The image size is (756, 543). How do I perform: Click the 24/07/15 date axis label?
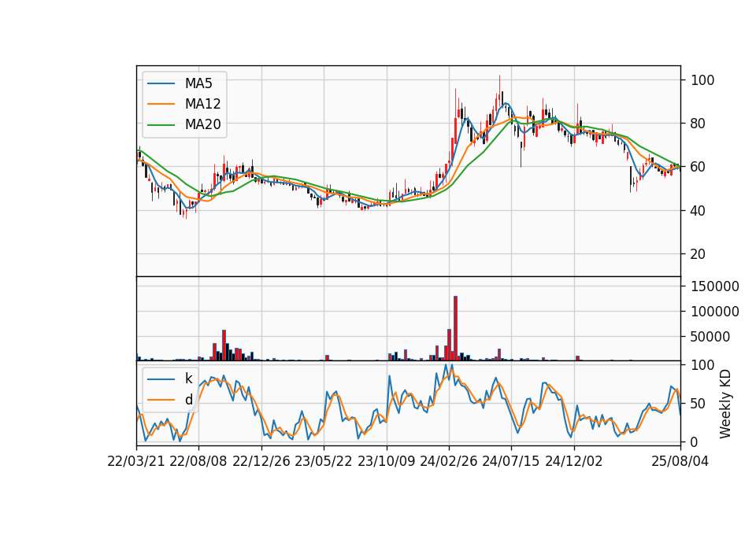click(511, 461)
